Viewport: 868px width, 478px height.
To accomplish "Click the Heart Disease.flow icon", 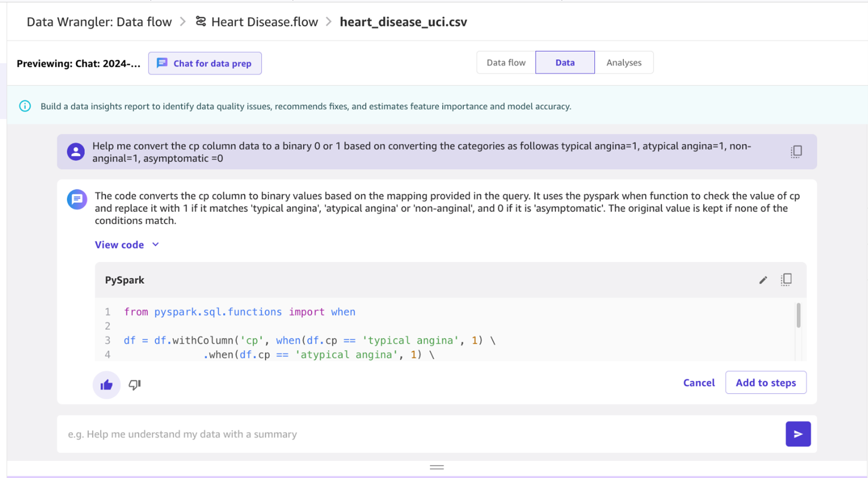I will coord(201,22).
